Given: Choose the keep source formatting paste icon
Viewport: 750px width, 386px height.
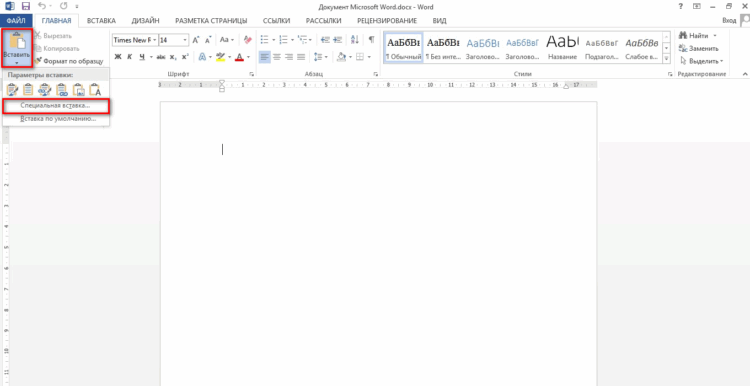Looking at the screenshot, I should 12,89.
